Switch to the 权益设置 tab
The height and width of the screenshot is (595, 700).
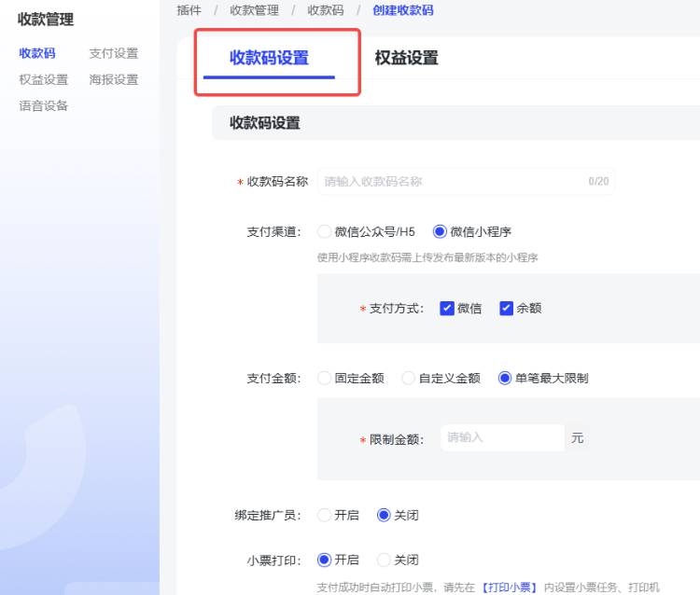406,58
